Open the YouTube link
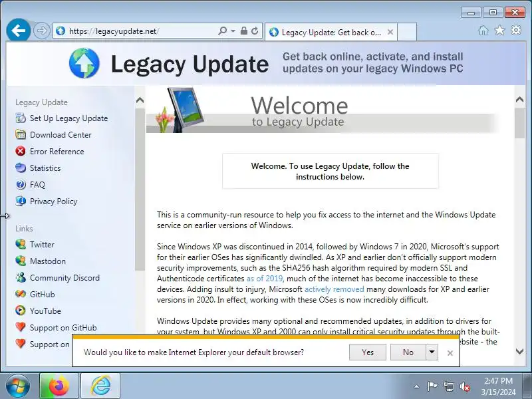 (x=45, y=311)
